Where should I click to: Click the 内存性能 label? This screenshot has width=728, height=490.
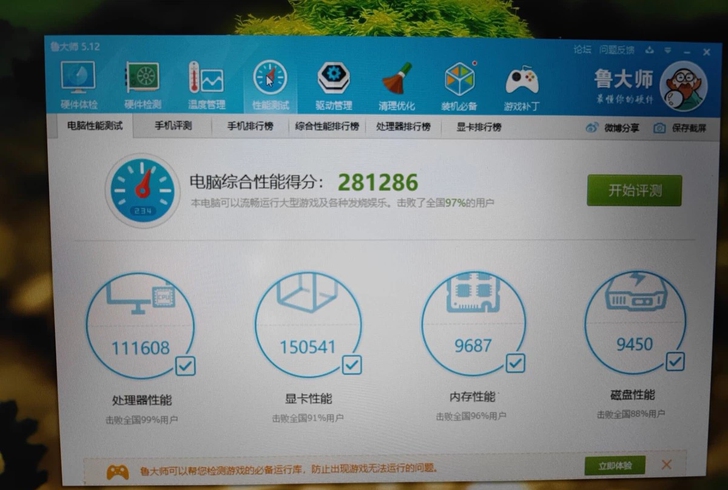point(472,397)
